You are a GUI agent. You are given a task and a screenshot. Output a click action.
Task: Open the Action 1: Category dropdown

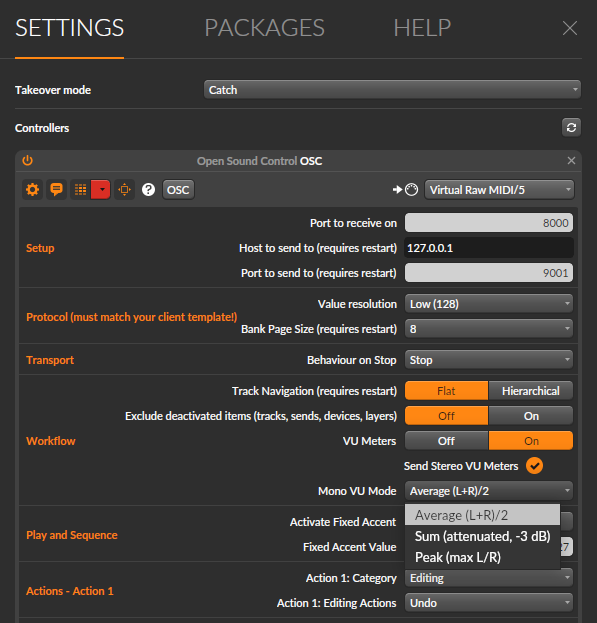[x=489, y=578]
